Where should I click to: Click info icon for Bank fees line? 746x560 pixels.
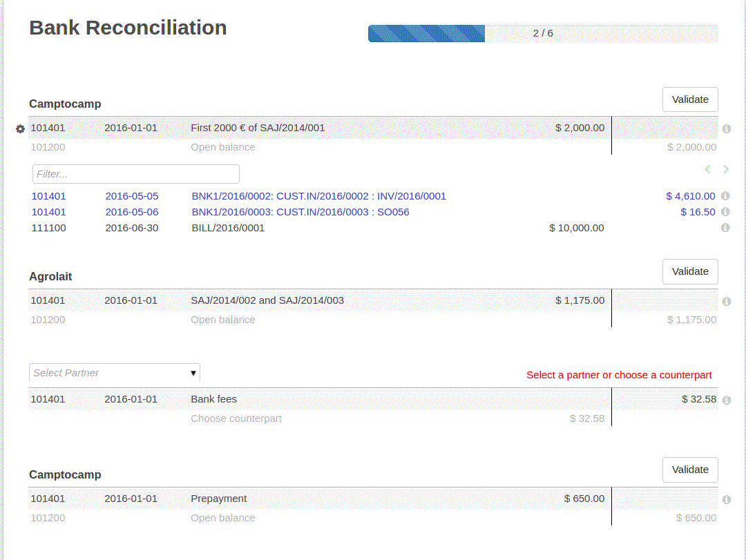tap(726, 400)
